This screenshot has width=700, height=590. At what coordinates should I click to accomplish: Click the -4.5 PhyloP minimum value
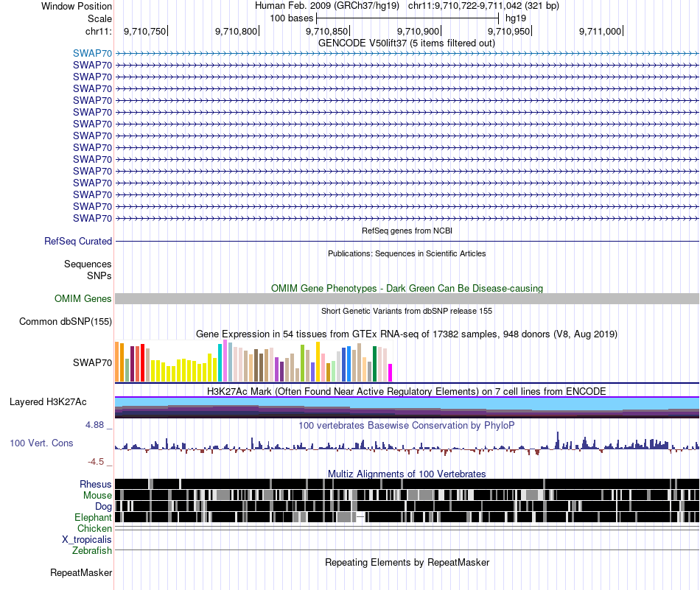96,462
